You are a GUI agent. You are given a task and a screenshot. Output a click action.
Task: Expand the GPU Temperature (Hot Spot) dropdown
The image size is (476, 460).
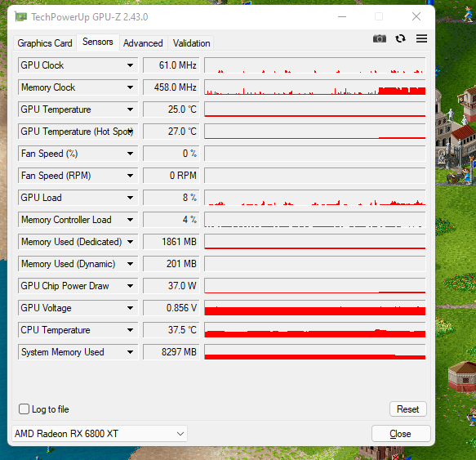131,132
